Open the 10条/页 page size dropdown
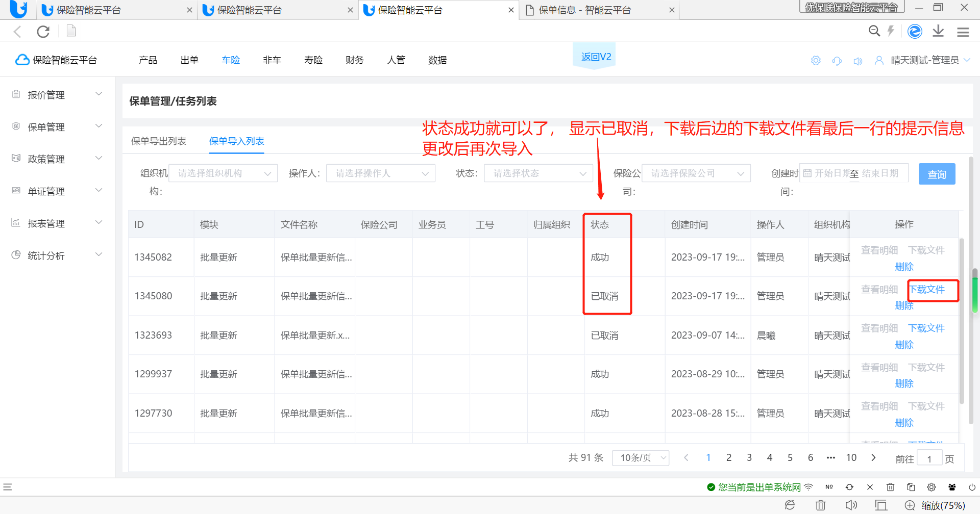This screenshot has width=980, height=514. (x=641, y=457)
